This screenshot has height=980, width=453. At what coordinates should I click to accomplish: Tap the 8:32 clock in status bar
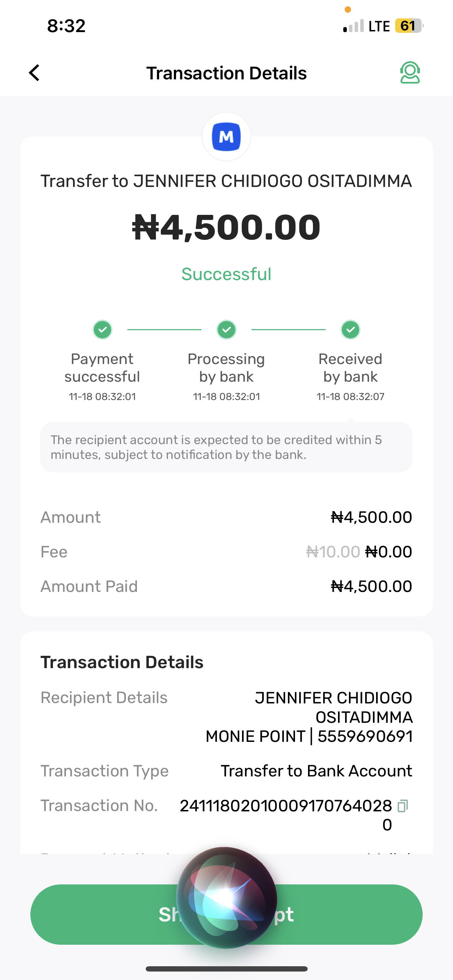pos(66,26)
